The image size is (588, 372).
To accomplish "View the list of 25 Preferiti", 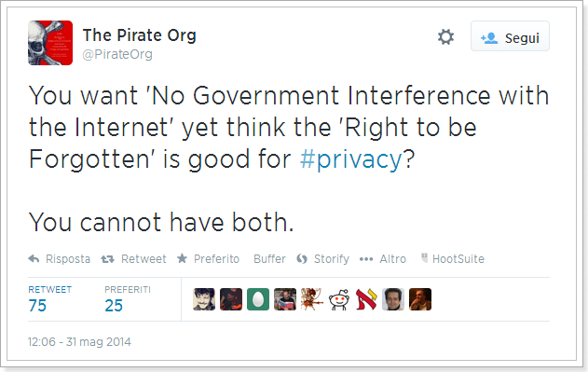I will (128, 299).
